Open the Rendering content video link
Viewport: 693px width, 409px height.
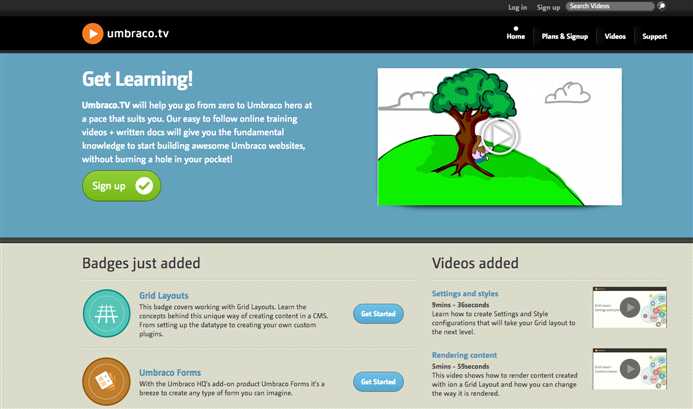coord(464,355)
